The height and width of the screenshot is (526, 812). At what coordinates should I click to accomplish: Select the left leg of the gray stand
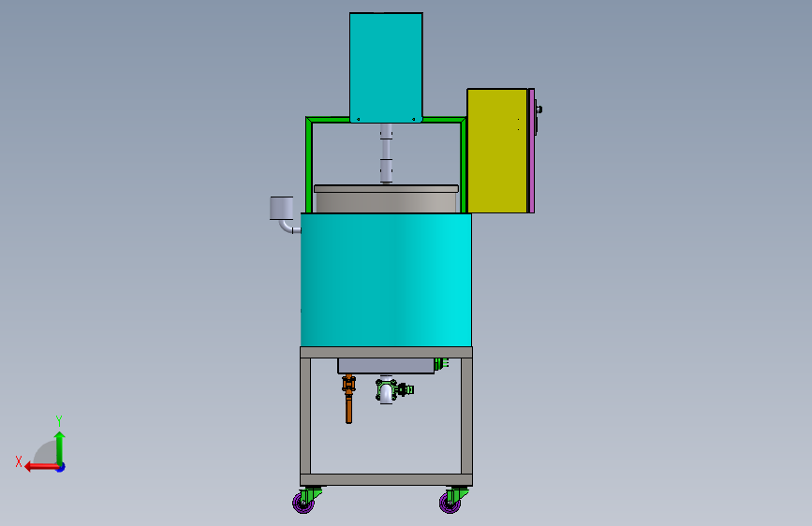305,416
